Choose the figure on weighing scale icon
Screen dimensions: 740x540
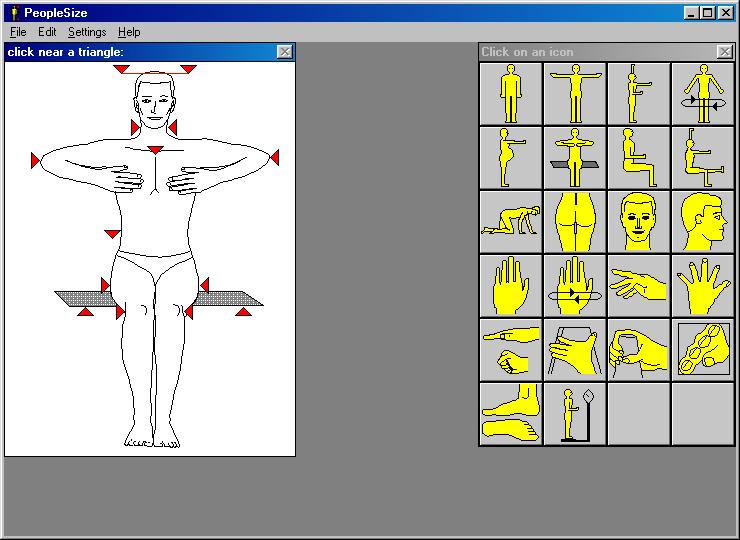(575, 414)
